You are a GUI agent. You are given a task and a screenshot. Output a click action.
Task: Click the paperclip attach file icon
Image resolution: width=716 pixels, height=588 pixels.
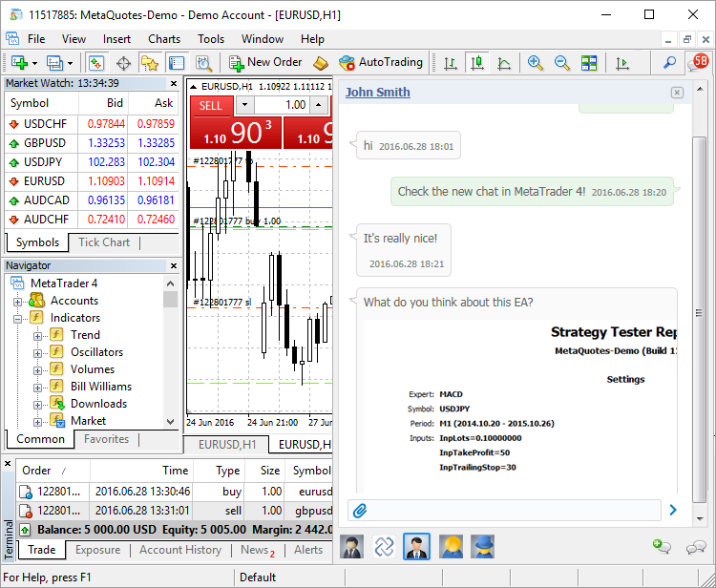click(x=360, y=511)
